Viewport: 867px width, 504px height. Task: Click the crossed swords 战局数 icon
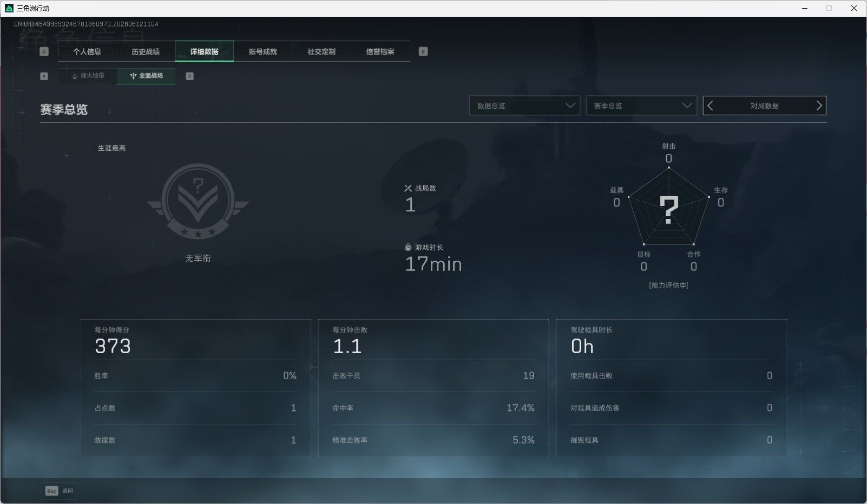pyautogui.click(x=408, y=188)
